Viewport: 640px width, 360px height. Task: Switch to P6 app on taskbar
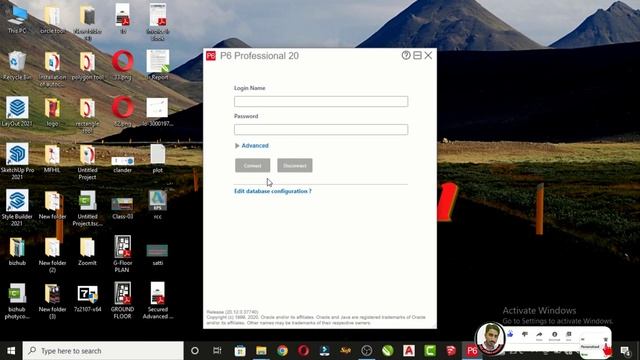[x=472, y=351]
